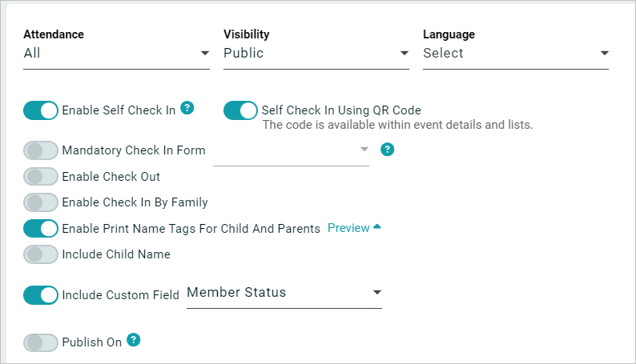This screenshot has width=636, height=364.
Task: Expand the Language Select dropdown
Action: (x=515, y=54)
